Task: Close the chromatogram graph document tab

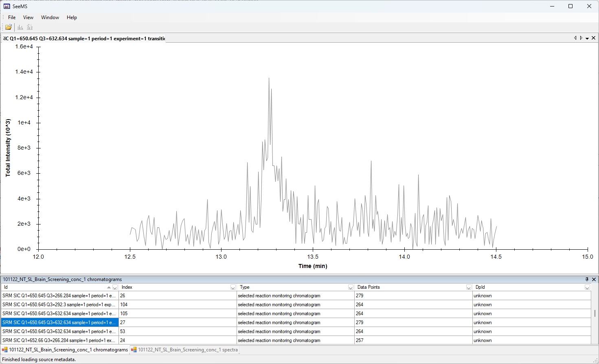Action: [593, 38]
